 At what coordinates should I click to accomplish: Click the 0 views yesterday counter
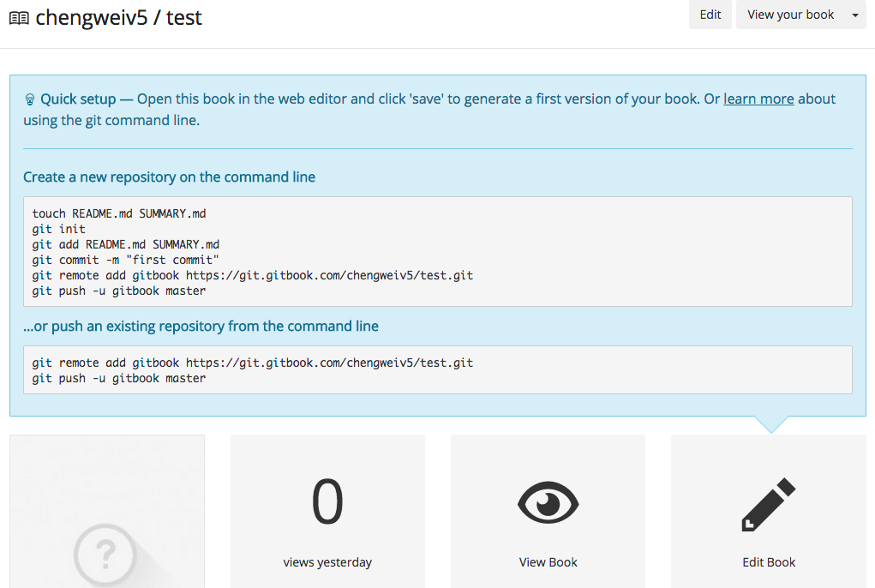tap(327, 503)
